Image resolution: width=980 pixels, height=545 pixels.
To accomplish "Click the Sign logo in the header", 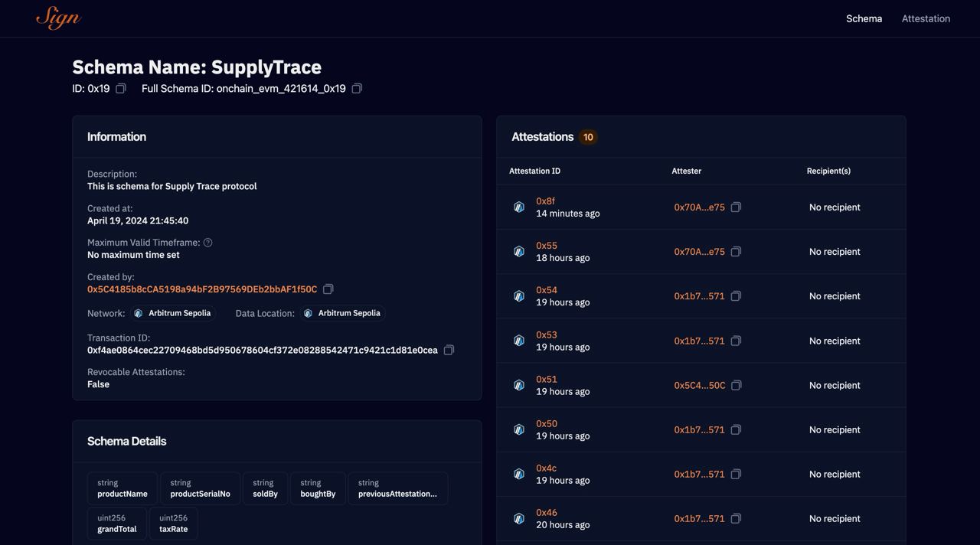I will pyautogui.click(x=57, y=18).
